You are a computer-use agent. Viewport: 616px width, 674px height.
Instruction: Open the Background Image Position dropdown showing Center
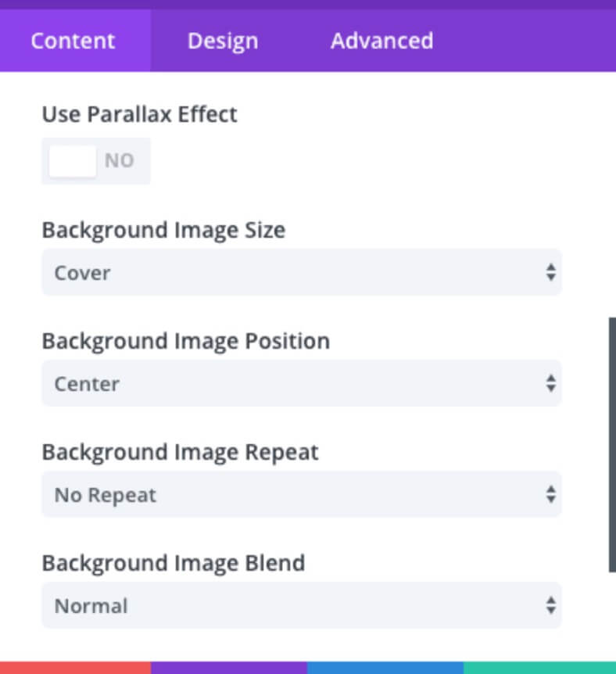tap(302, 383)
